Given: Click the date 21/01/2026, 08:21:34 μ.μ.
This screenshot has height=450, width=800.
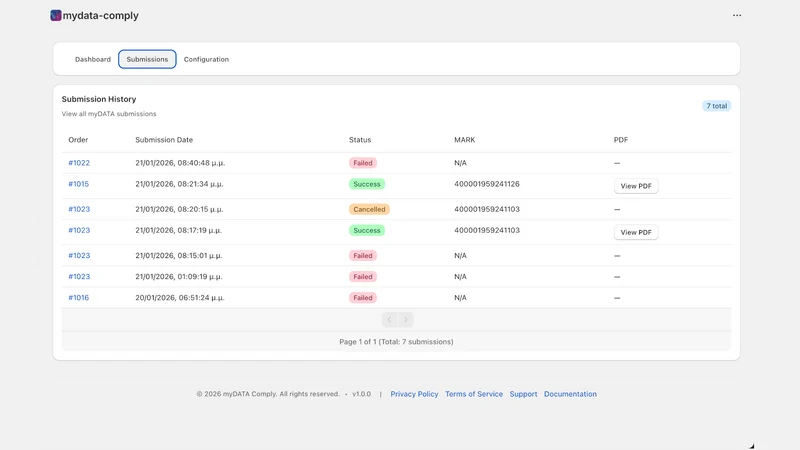Looking at the screenshot, I should point(179,184).
